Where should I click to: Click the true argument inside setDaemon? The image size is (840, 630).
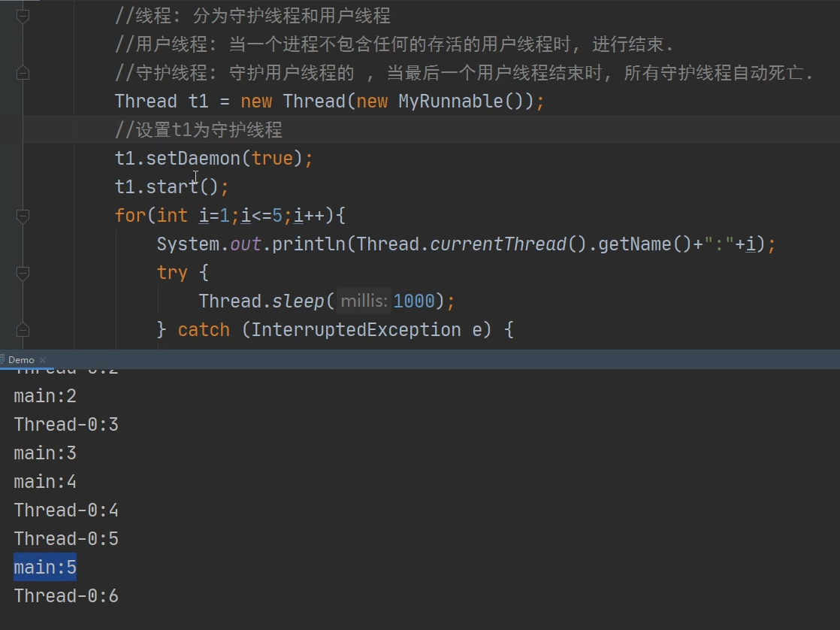tap(271, 158)
